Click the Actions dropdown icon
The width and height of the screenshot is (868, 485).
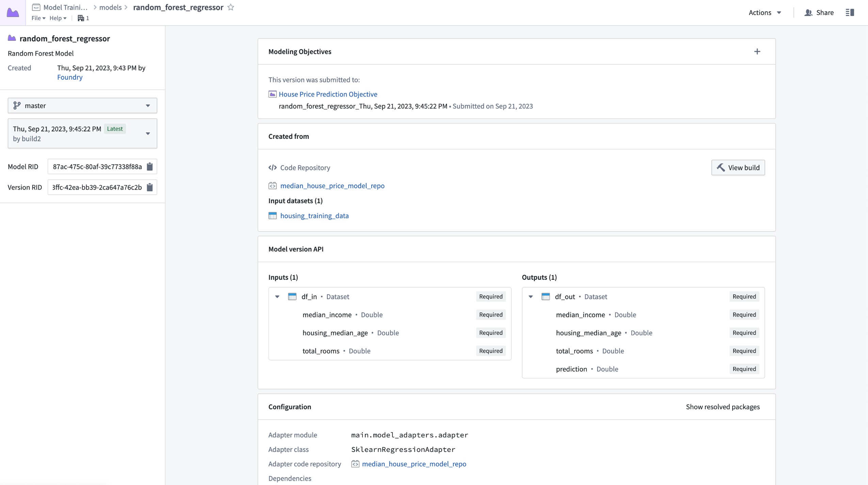point(780,12)
